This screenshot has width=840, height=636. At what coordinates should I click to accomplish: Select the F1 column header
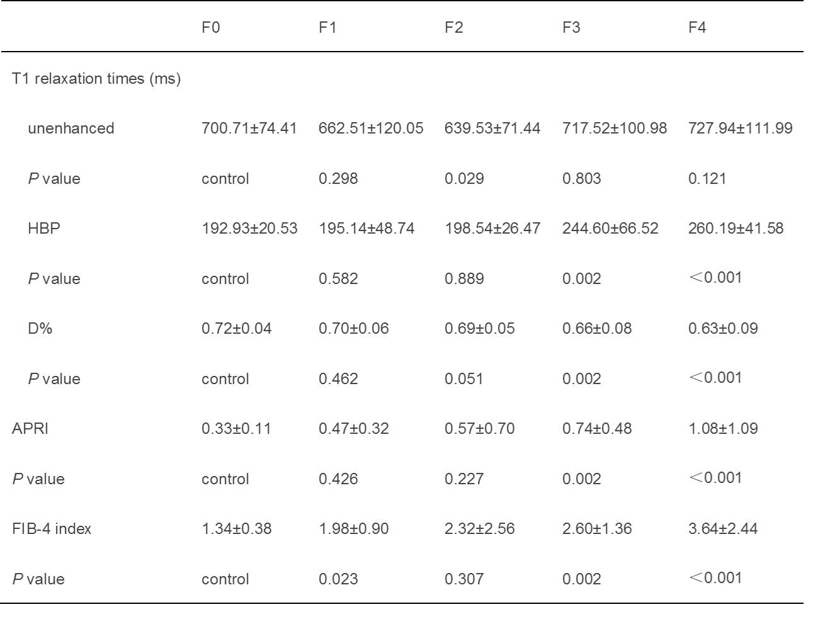point(327,28)
